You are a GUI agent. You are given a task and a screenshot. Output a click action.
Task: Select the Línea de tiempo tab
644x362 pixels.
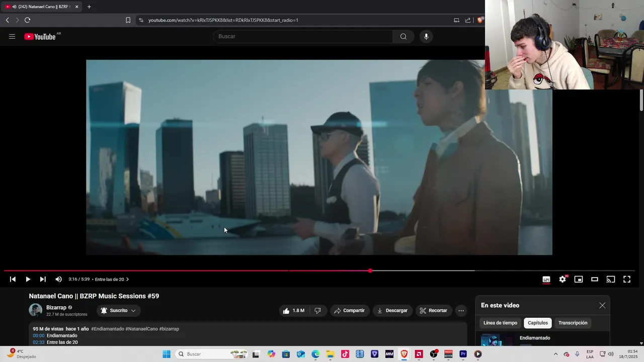[x=500, y=323]
